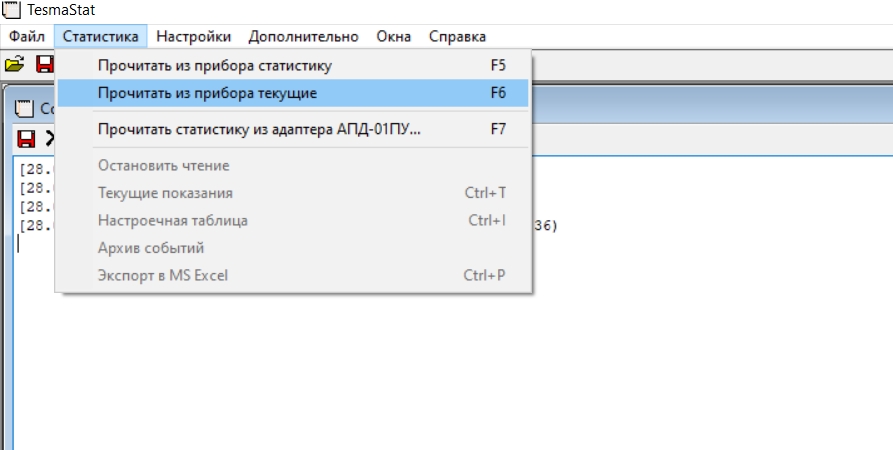This screenshot has width=893, height=450.
Task: Click the red floppy save icon in main toolbar
Action: coord(45,63)
